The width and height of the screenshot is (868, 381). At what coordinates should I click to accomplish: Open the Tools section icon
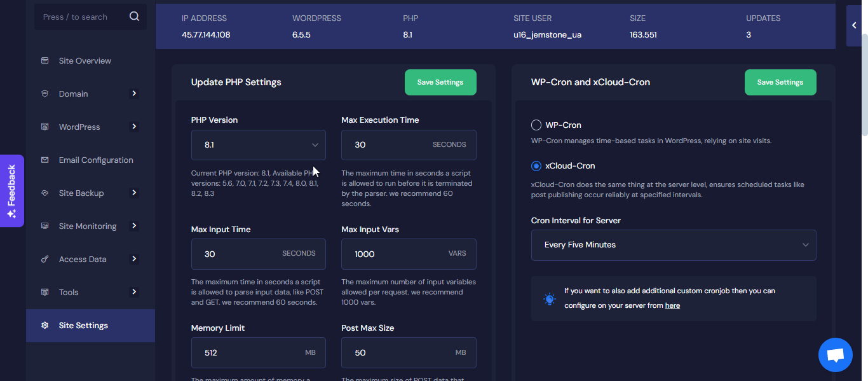coord(44,292)
